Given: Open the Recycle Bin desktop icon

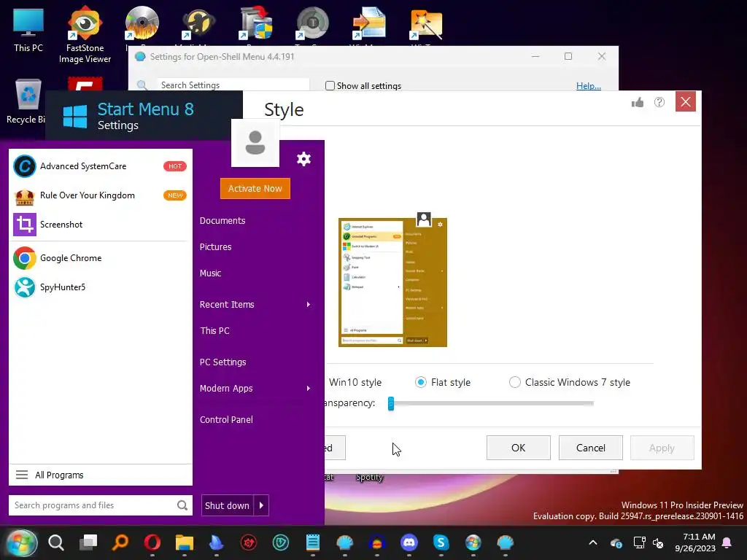Looking at the screenshot, I should (x=26, y=101).
